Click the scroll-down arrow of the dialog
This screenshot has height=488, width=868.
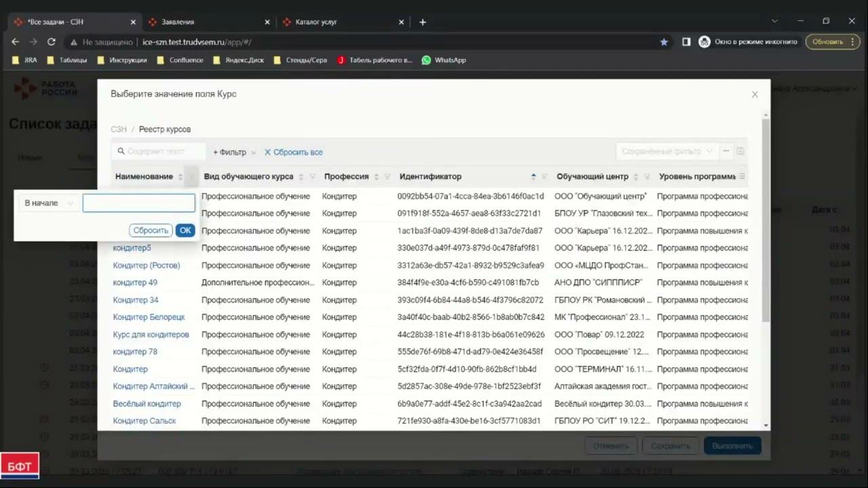(766, 426)
